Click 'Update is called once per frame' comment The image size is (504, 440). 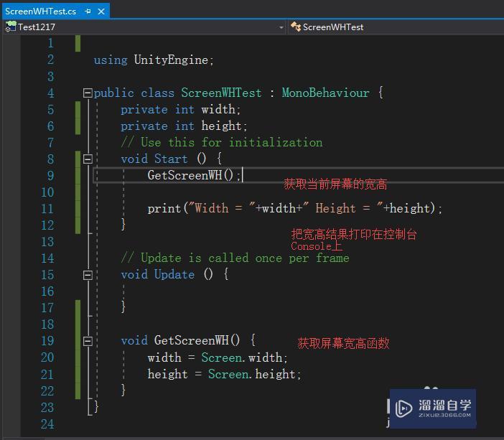tap(235, 258)
